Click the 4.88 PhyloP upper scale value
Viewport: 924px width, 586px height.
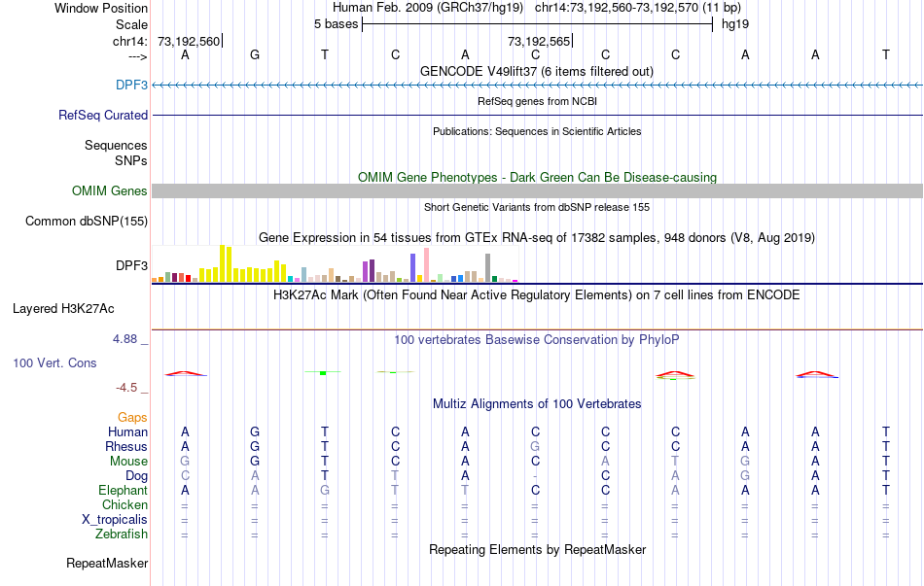click(124, 339)
